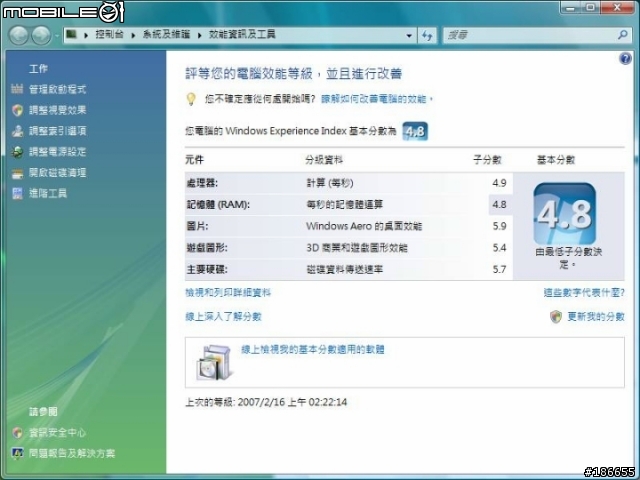The image size is (640, 480).
Task: Select the 控制台 breadcrumb
Action: click(109, 35)
